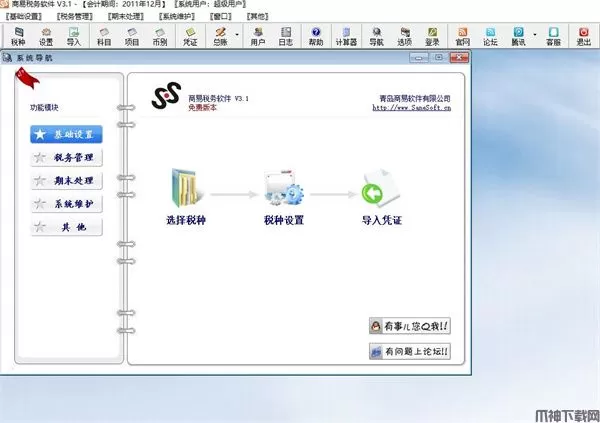This screenshot has height=423, width=600.
Task: Open the 项目 toolbar icon
Action: [x=132, y=37]
